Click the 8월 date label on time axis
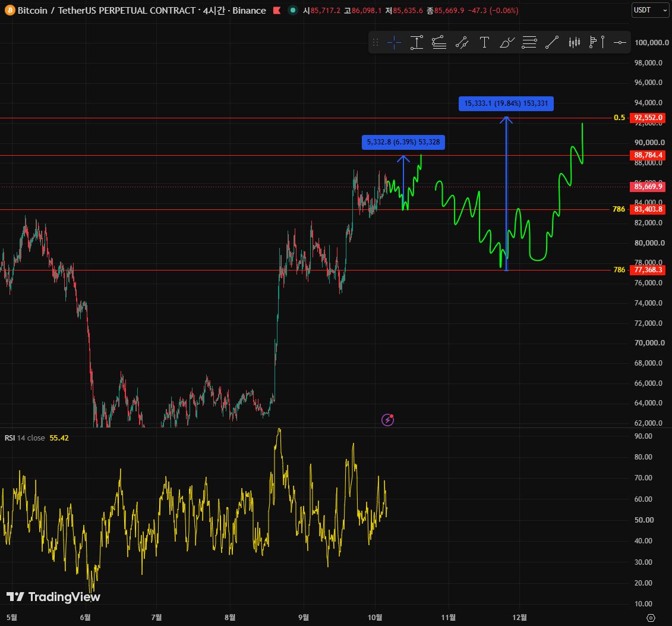 [230, 617]
